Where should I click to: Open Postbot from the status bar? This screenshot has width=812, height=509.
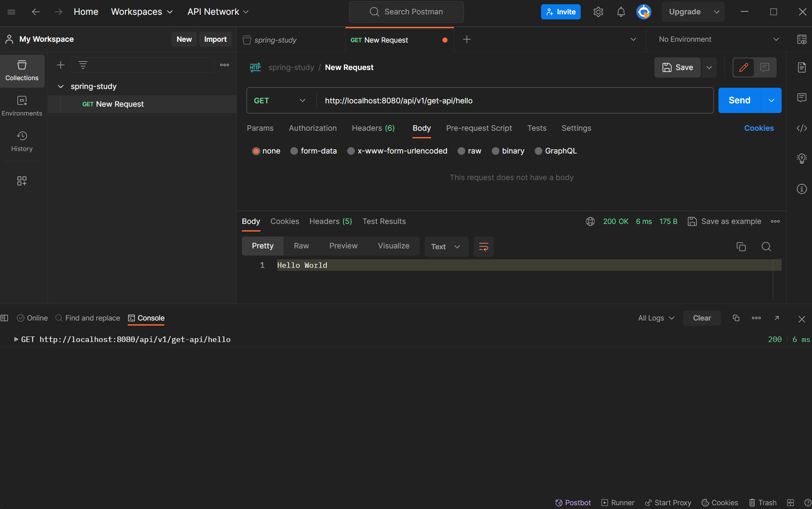573,503
